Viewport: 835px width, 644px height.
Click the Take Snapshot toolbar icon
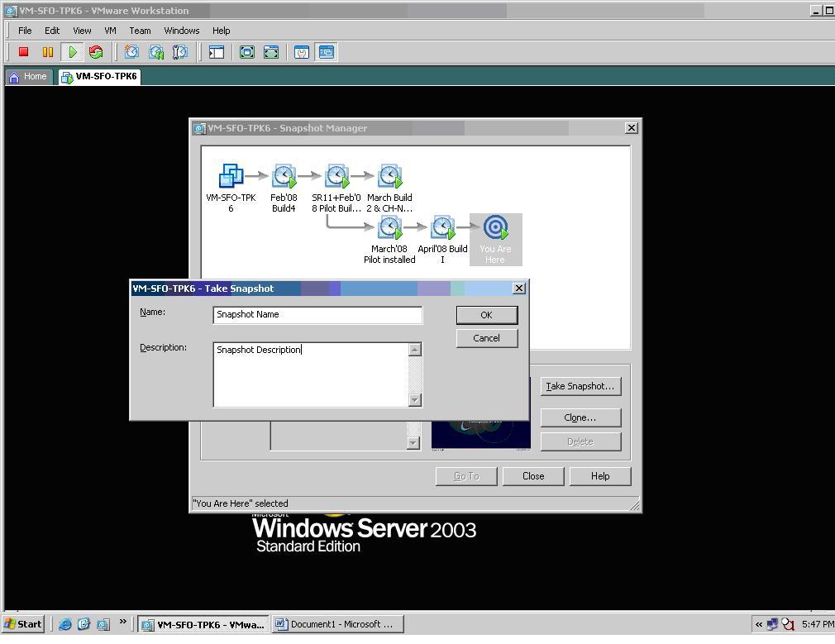[x=131, y=52]
